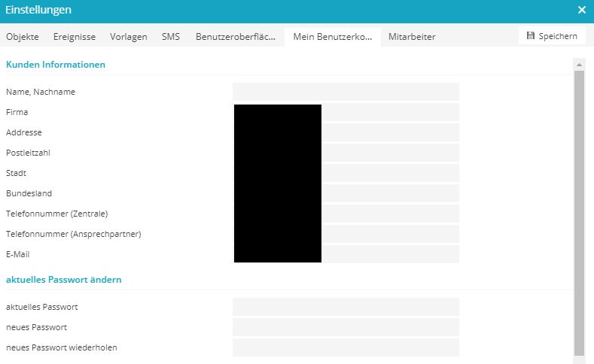The image size is (594, 364).
Task: Click the Kunden Informationen heading
Action: pos(56,65)
